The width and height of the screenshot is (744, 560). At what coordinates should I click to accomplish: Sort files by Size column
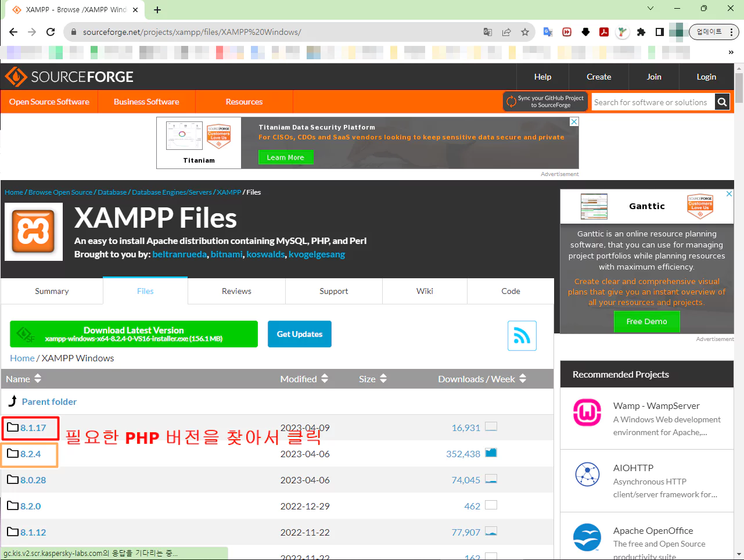point(373,379)
